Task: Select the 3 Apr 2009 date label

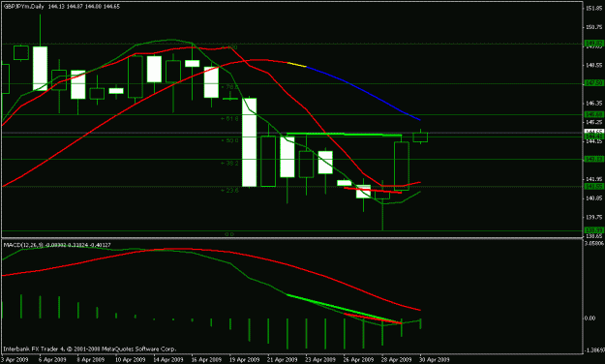Action: [x=15, y=360]
